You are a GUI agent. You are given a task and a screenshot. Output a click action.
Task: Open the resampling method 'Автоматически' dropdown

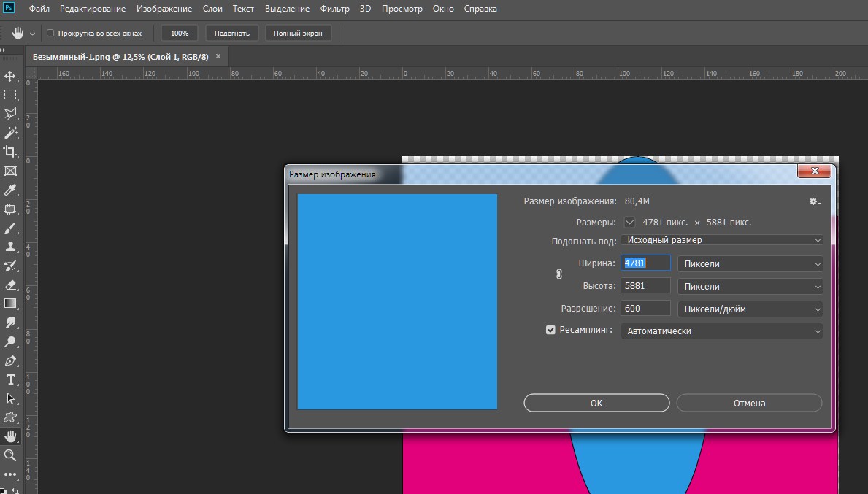coord(722,331)
